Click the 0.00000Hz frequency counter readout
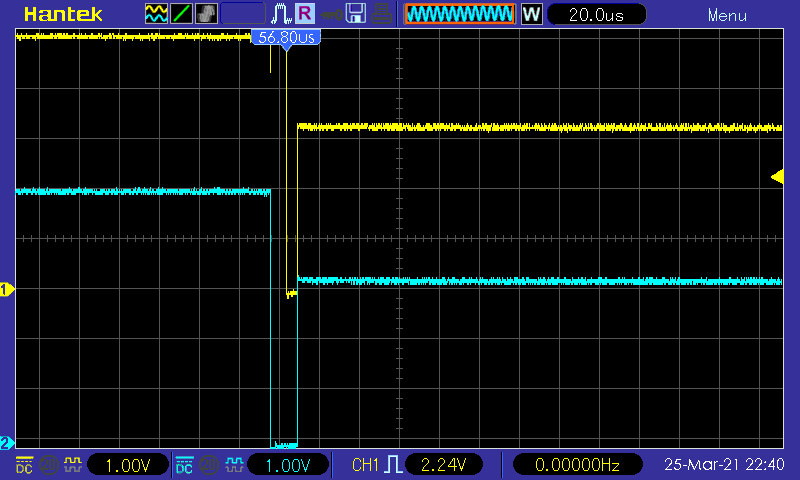The width and height of the screenshot is (800, 480). (577, 465)
